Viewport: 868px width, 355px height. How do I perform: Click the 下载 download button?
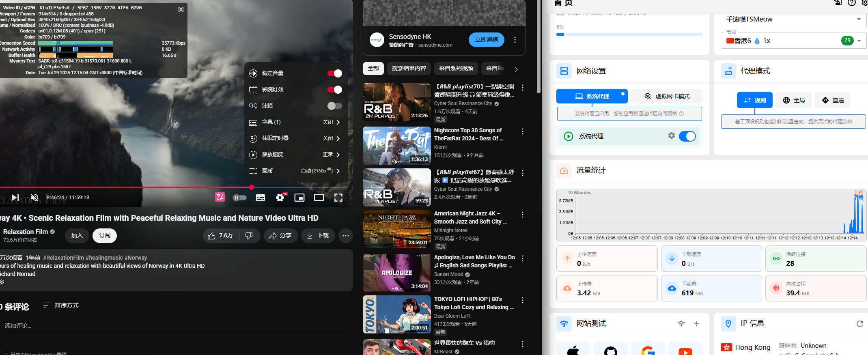click(318, 236)
